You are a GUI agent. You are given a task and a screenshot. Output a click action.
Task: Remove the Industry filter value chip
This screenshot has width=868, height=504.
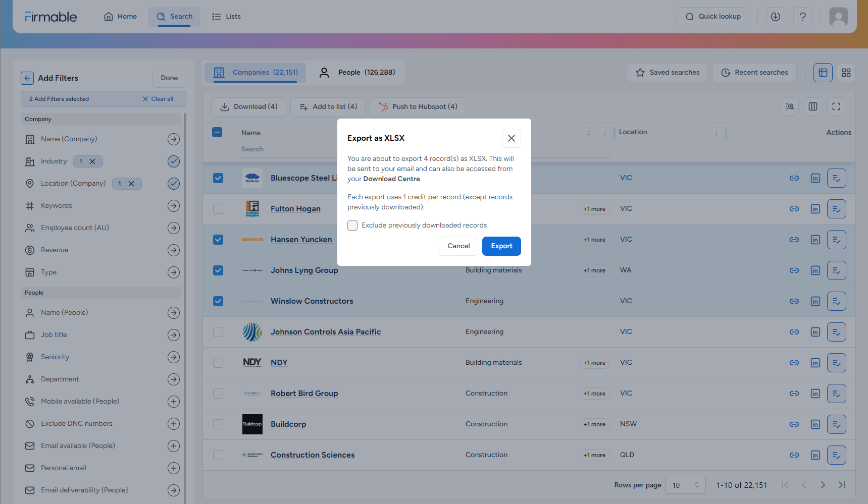92,161
